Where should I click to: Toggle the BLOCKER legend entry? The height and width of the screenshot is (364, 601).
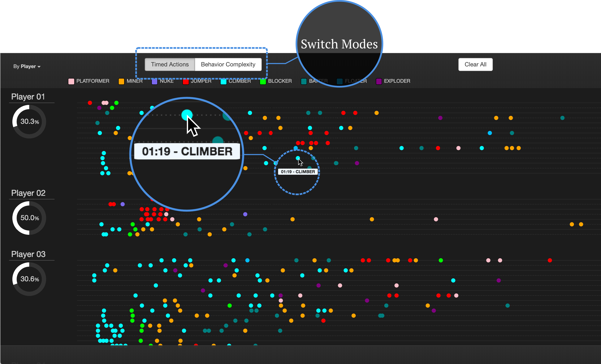pyautogui.click(x=276, y=81)
